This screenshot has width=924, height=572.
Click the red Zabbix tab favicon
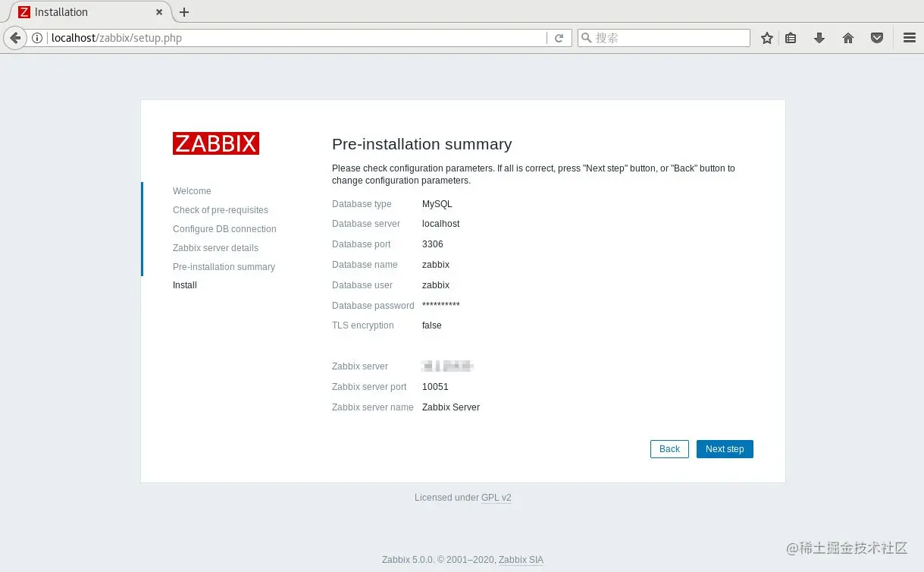click(24, 12)
